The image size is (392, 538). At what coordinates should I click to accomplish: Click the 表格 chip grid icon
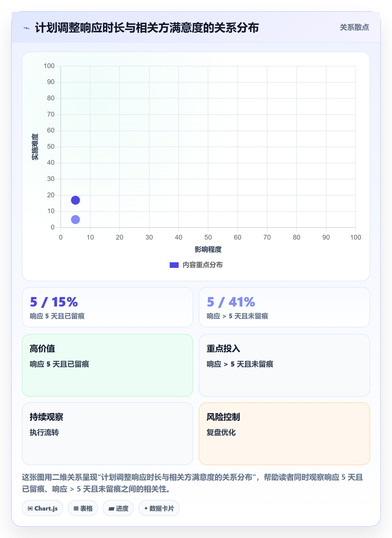[76, 509]
